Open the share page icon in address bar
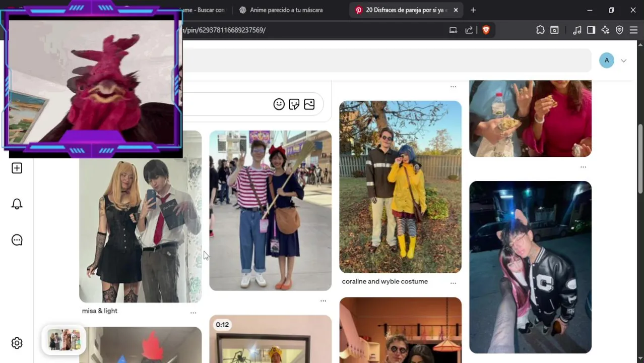Image resolution: width=644 pixels, height=363 pixels. click(469, 30)
